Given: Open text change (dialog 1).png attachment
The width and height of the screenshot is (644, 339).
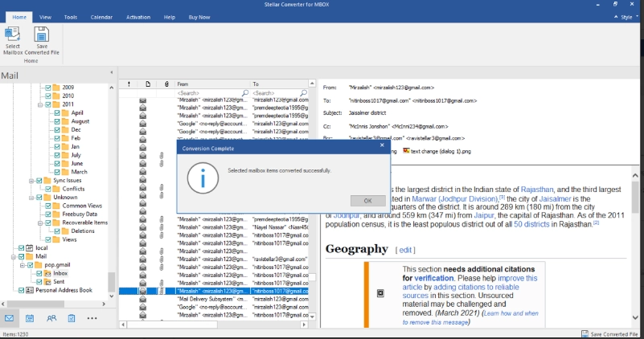Looking at the screenshot, I should [437, 151].
